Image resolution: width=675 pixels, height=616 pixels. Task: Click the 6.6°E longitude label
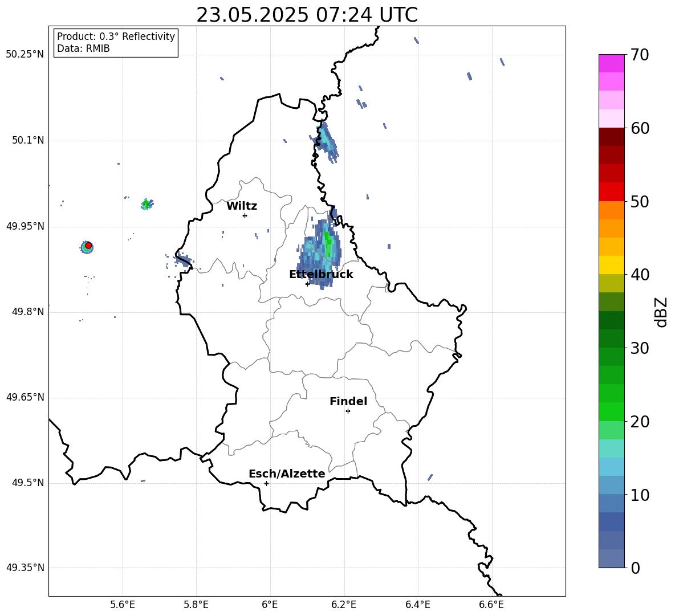coord(491,605)
